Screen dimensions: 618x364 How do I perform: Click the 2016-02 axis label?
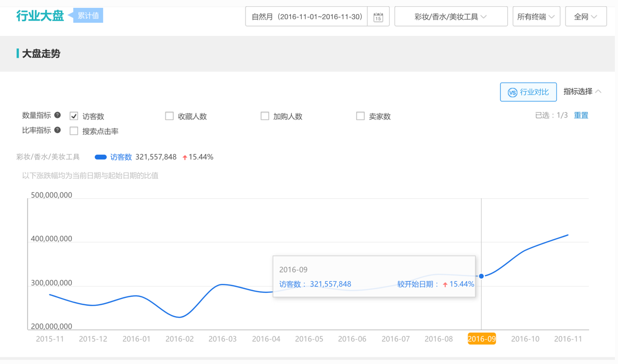click(179, 339)
